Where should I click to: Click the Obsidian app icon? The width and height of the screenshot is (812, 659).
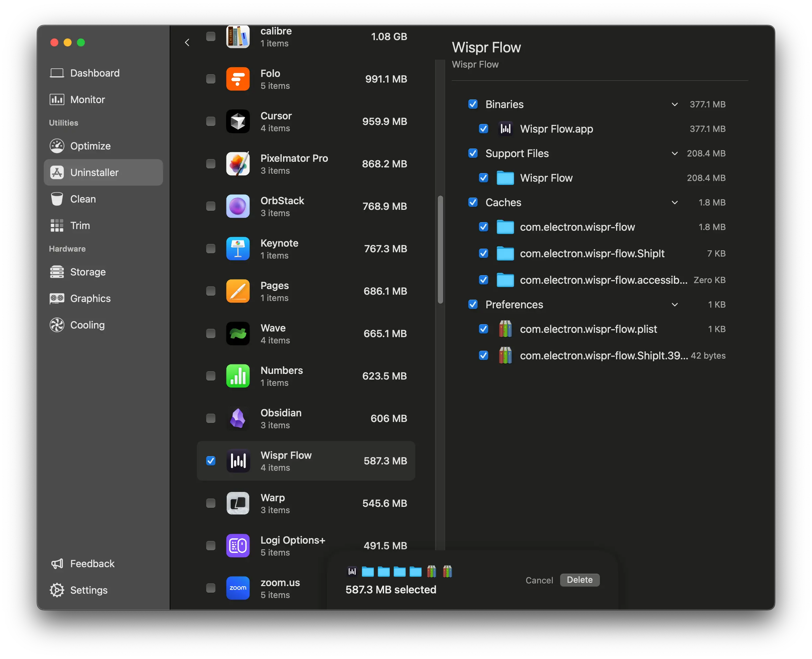238,419
